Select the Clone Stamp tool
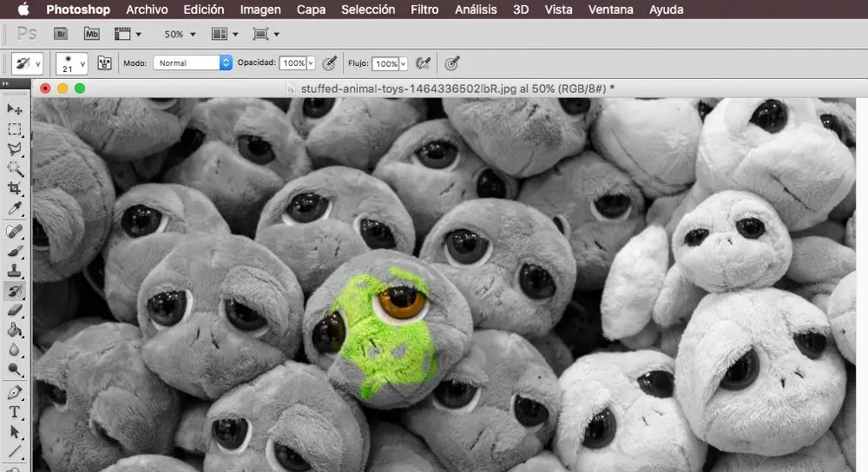Viewport: 868px width, 472px height. click(15, 271)
